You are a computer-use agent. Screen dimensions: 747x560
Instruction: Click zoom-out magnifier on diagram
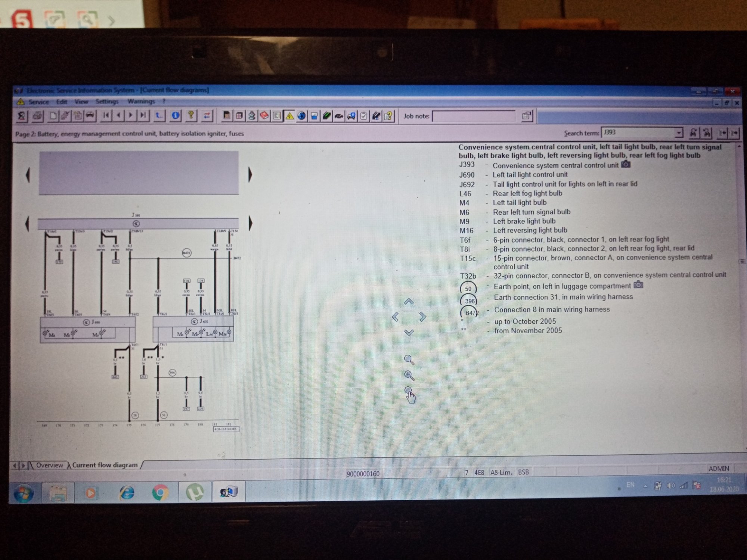pyautogui.click(x=408, y=390)
